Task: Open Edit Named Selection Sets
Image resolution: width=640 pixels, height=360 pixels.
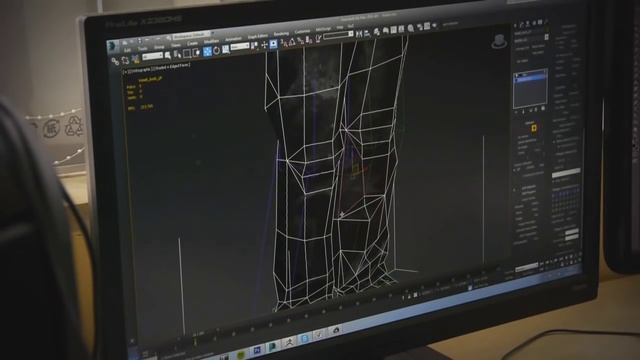Action: (318, 38)
